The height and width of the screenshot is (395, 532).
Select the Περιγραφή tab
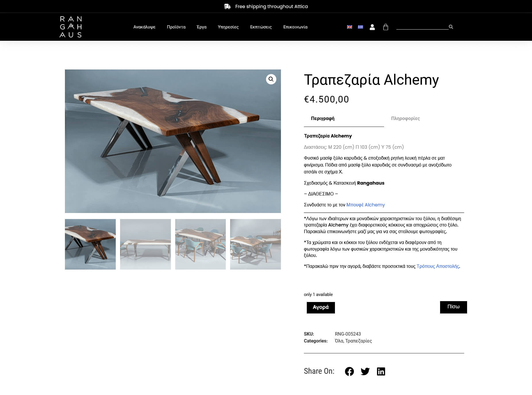click(x=323, y=118)
